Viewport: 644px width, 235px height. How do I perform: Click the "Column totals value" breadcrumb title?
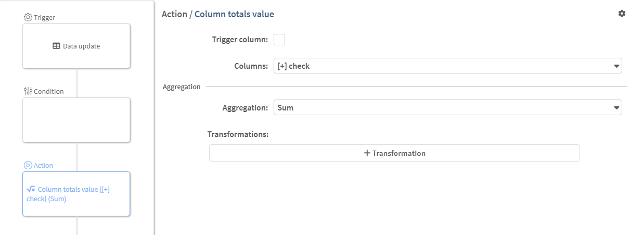click(x=234, y=14)
